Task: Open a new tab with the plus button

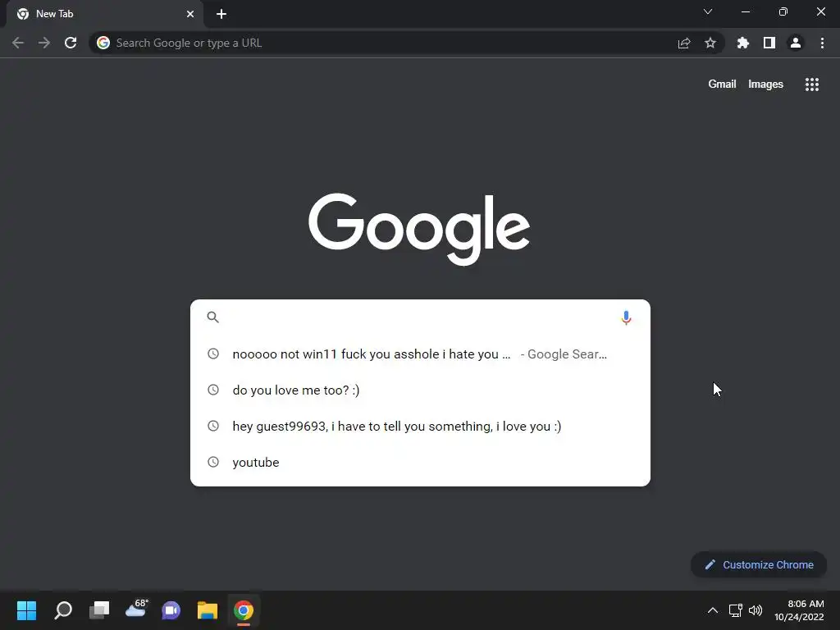Action: click(x=221, y=14)
